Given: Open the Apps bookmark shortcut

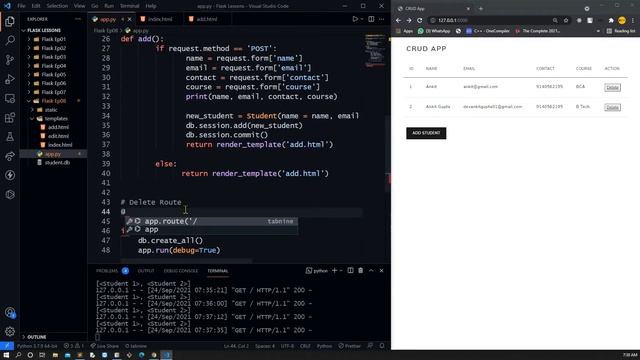Looking at the screenshot, I should click(405, 31).
